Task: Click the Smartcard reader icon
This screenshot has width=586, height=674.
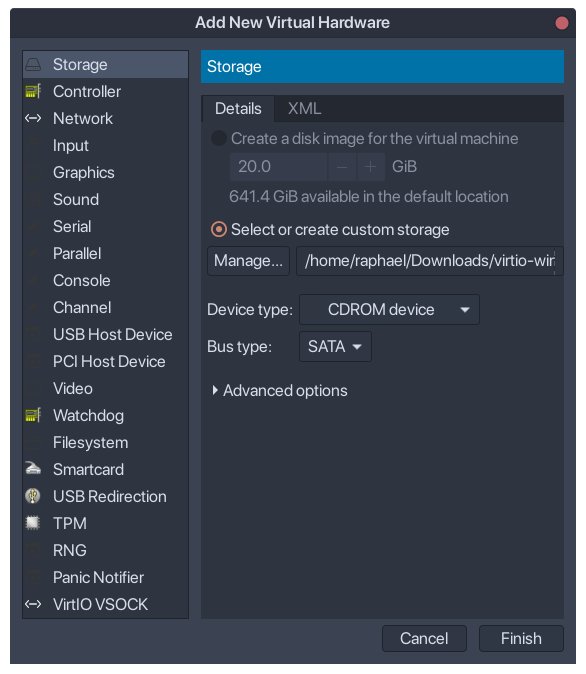Action: (33, 469)
